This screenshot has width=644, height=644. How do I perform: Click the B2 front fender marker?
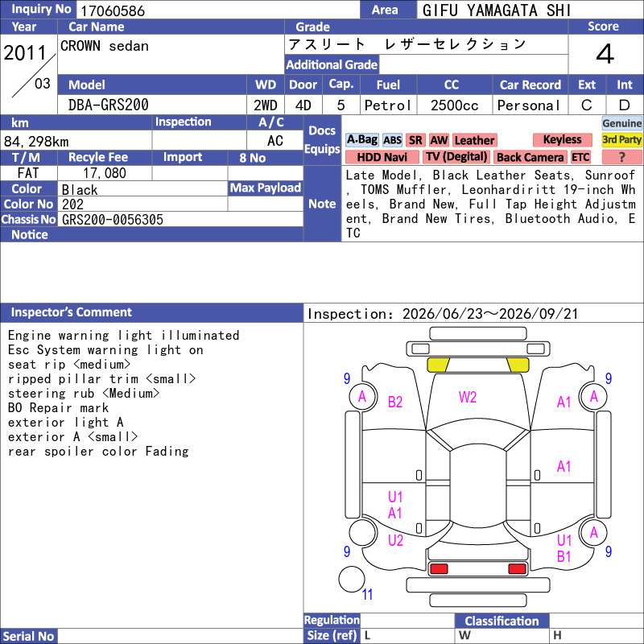coord(395,402)
